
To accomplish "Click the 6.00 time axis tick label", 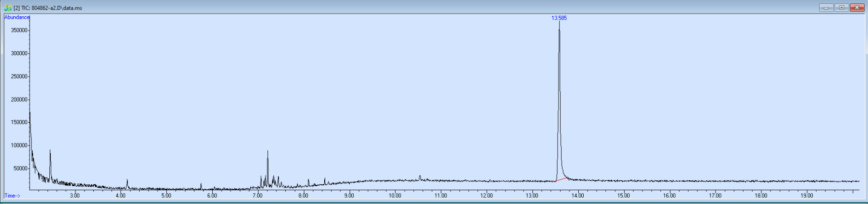I will tap(212, 196).
